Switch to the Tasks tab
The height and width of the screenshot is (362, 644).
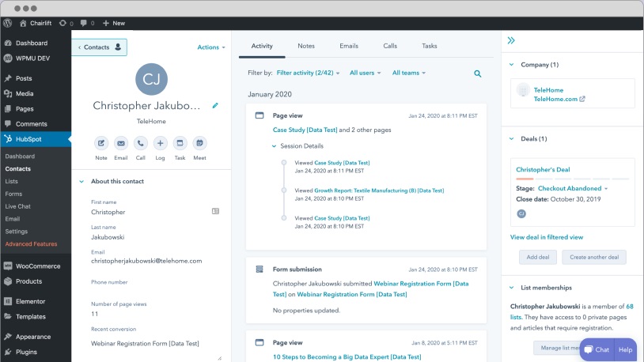click(x=429, y=46)
